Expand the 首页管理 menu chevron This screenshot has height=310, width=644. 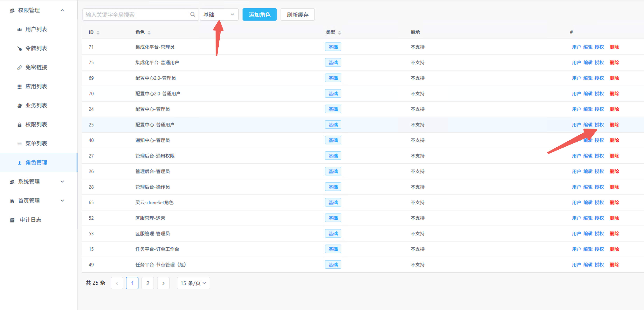pyautogui.click(x=63, y=201)
